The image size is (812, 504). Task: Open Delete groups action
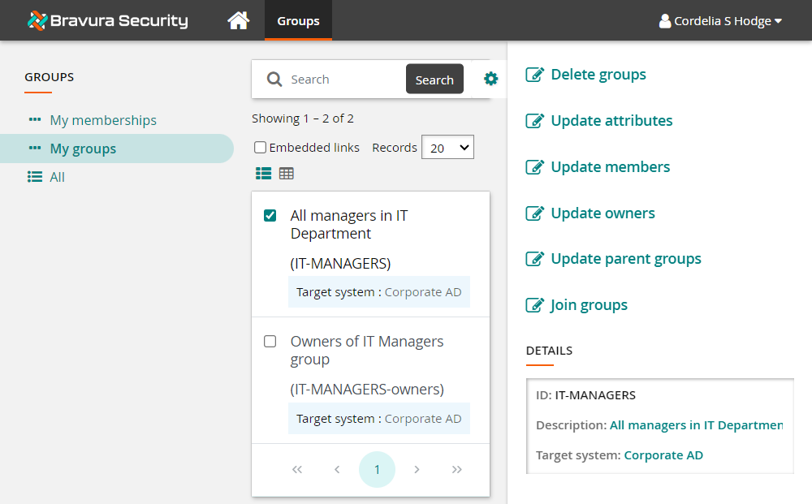coord(598,75)
